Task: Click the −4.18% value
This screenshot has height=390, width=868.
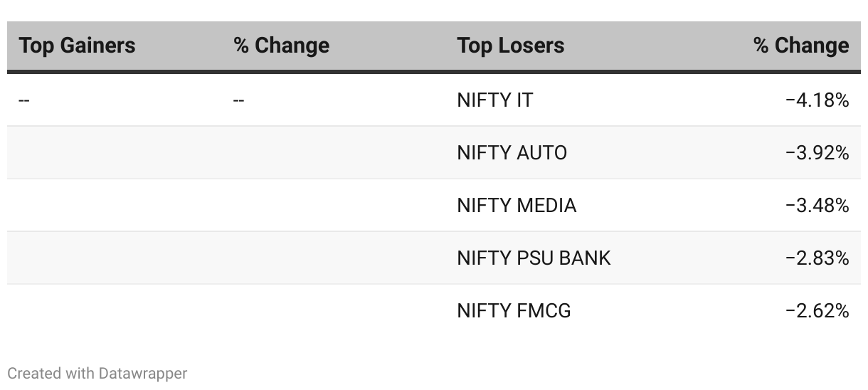Action: (817, 101)
